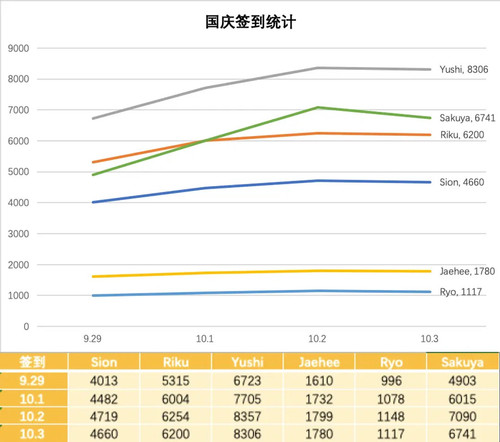
Task: Select cell with value 7090
Action: pyautogui.click(x=463, y=416)
